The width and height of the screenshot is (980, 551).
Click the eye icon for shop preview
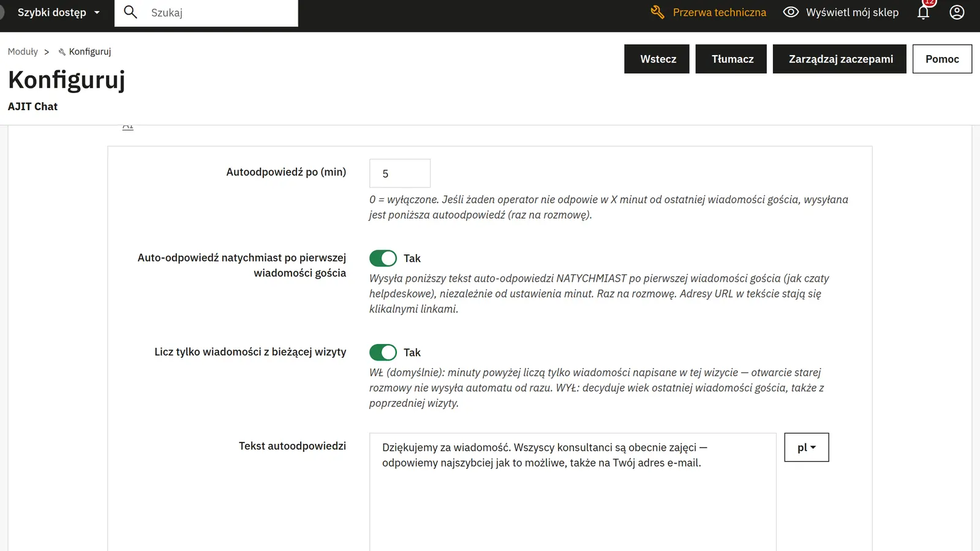[791, 12]
